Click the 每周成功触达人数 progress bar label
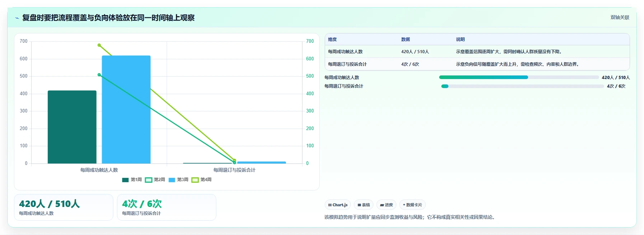 pos(342,78)
